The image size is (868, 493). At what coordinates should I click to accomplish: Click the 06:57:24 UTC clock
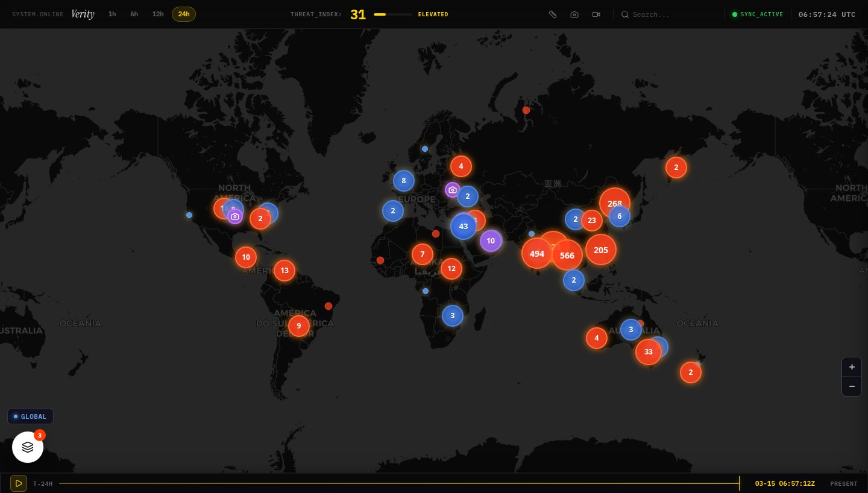point(827,14)
